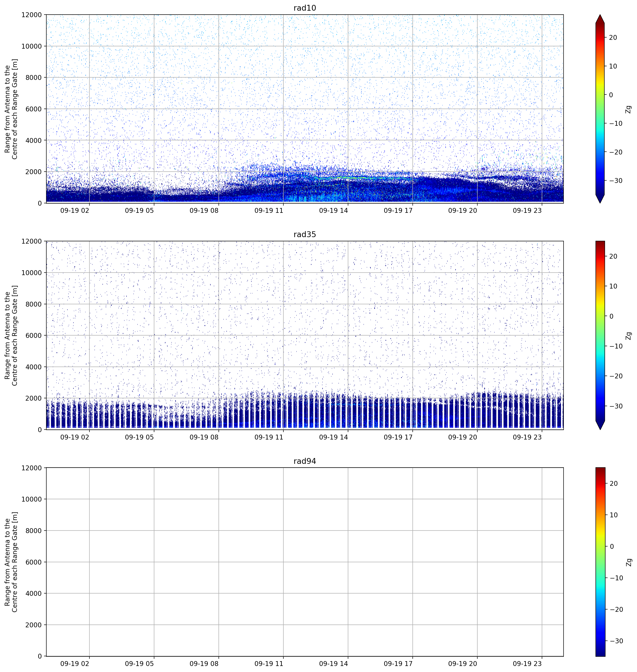Click the rad94 y-axis range label
Viewport: 637px width, 672px height.
11,562
